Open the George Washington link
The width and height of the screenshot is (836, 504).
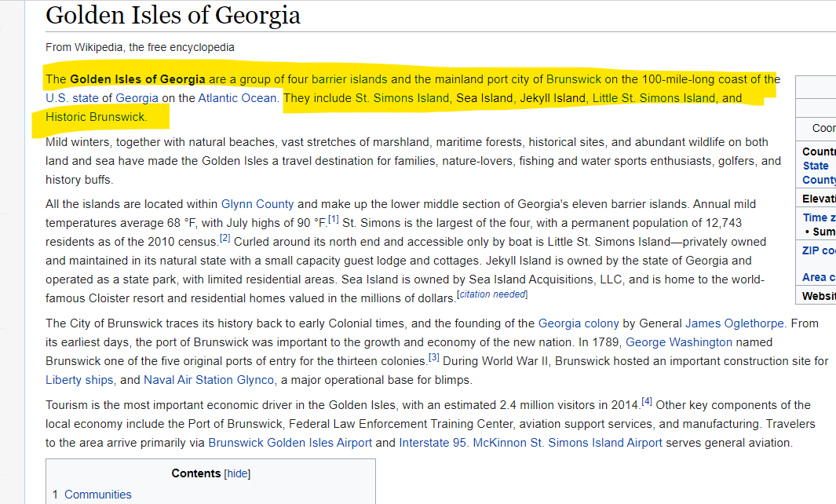pyautogui.click(x=679, y=342)
